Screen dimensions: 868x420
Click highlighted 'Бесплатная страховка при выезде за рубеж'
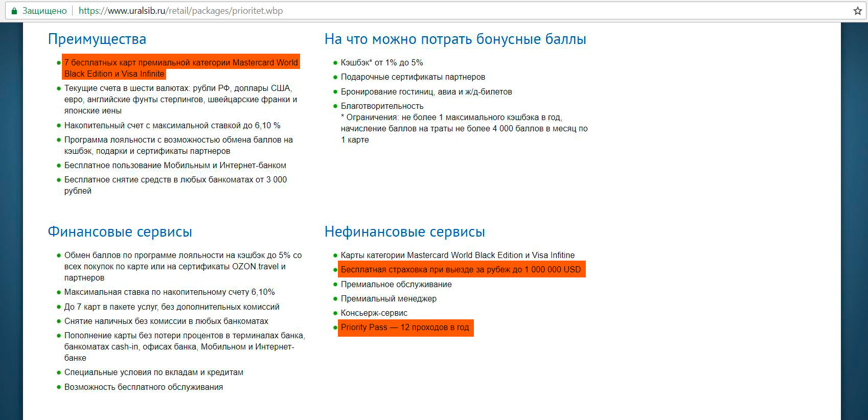[461, 269]
